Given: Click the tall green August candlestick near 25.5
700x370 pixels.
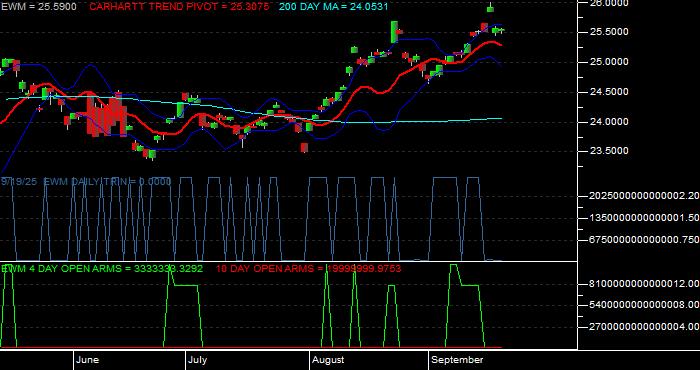Looking at the screenshot, I should pos(394,32).
